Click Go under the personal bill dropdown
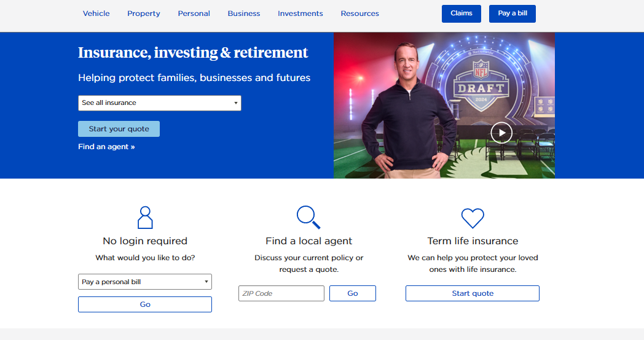This screenshot has height=340, width=644. click(145, 304)
